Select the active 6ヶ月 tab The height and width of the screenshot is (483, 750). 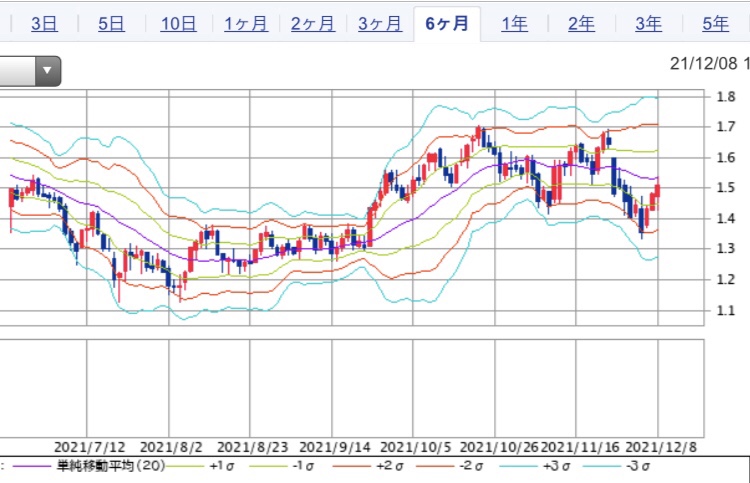(x=447, y=23)
